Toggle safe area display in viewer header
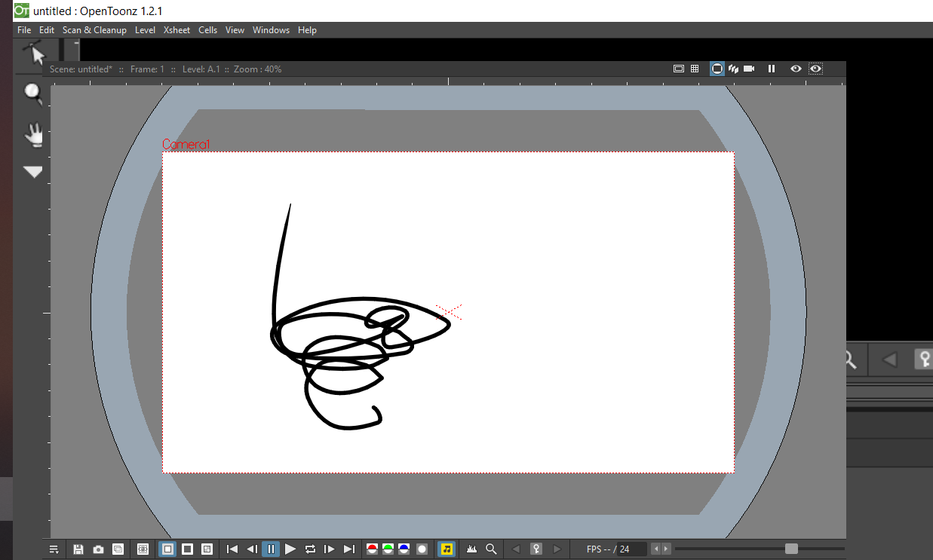 [678, 69]
